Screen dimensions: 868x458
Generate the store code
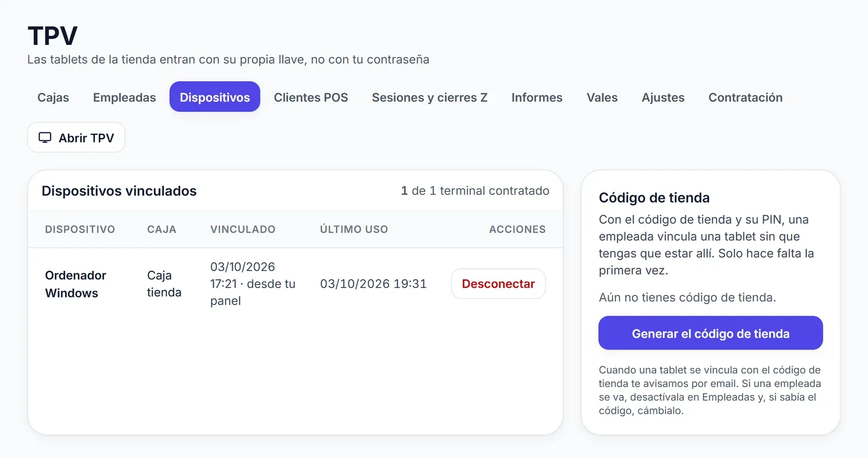(711, 333)
